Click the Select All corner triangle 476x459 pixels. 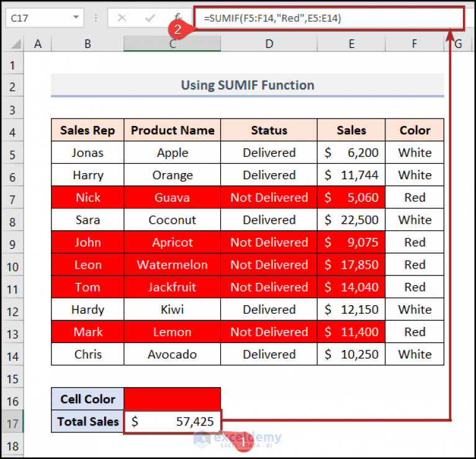click(x=15, y=44)
